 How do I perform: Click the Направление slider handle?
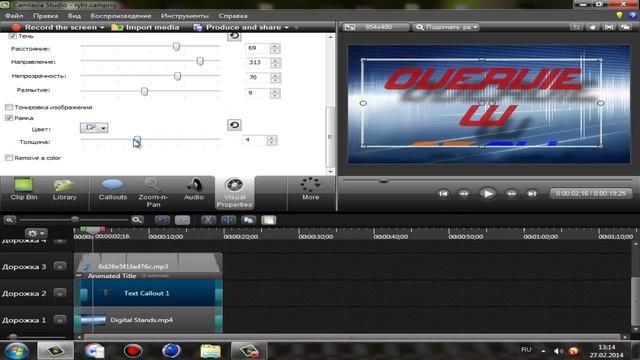point(200,61)
